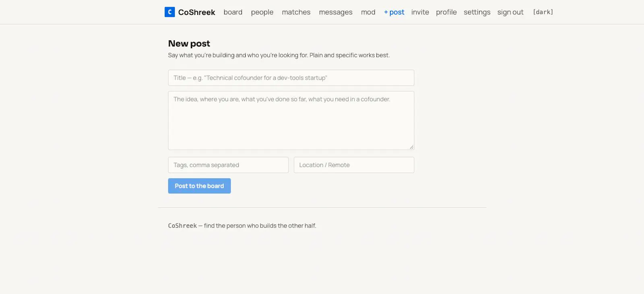Image resolution: width=644 pixels, height=294 pixels.
Task: Sign out of CoShreek
Action: [510, 12]
